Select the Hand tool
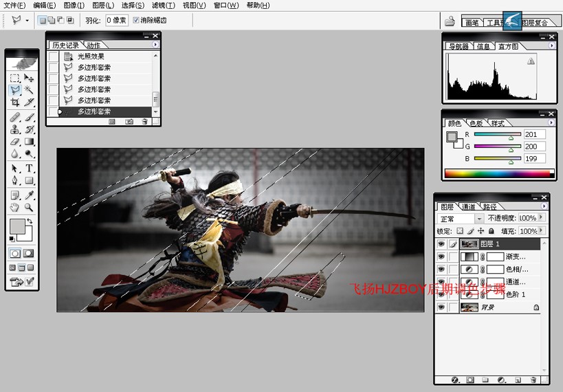Viewport: 563px width, 392px height. click(x=14, y=207)
